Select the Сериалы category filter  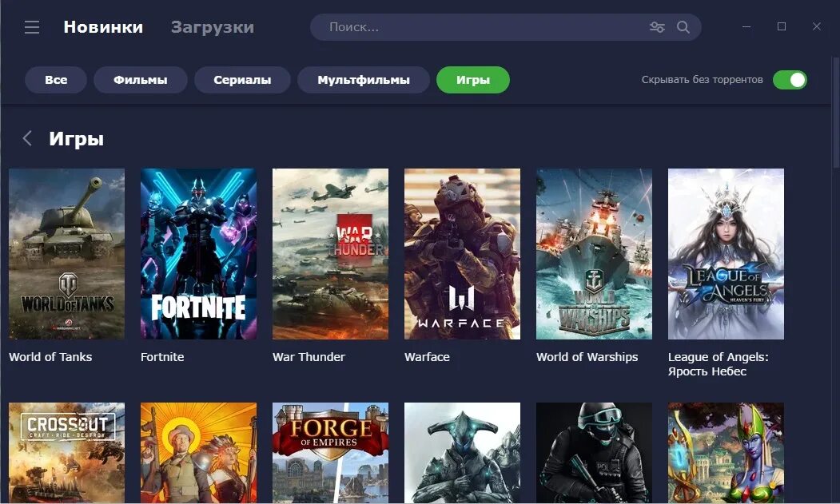click(x=242, y=80)
